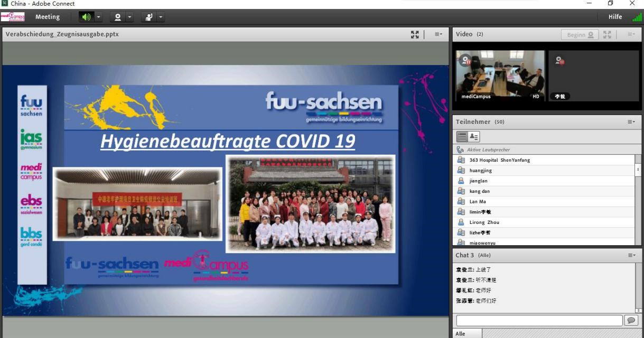The width and height of the screenshot is (644, 338).
Task: Click the Verabschiedung_Zeugnisausgabe.pptx title
Action: [x=62, y=34]
